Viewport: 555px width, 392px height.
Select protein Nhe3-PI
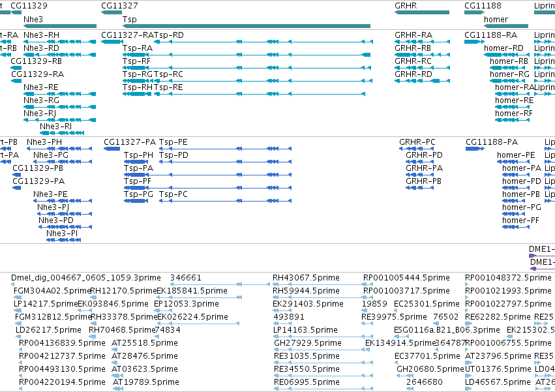(64, 240)
